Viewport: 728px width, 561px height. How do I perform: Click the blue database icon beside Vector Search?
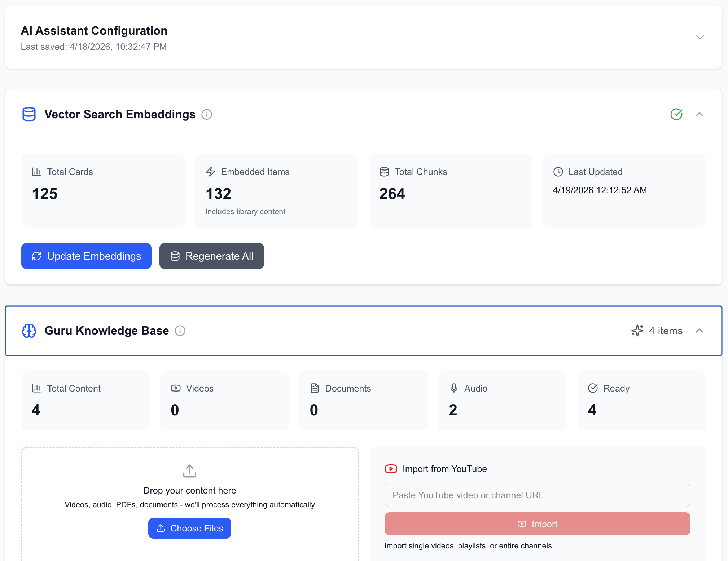click(x=29, y=114)
